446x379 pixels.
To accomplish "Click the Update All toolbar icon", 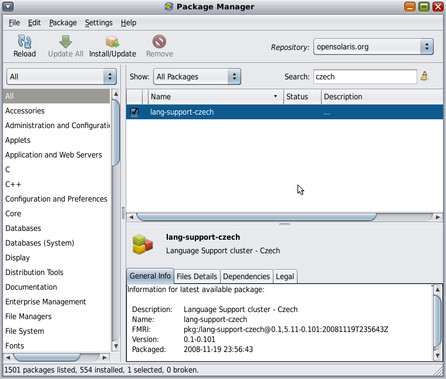I will (65, 42).
